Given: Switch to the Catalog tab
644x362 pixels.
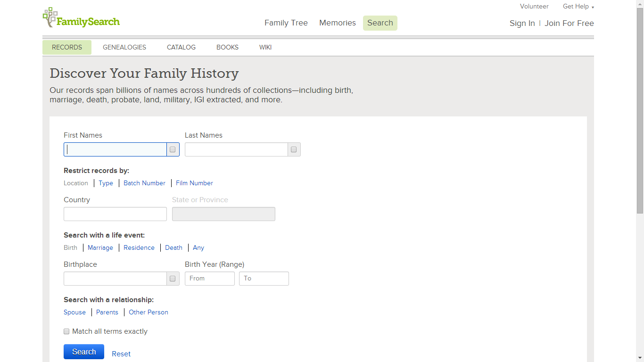Looking at the screenshot, I should [x=181, y=47].
